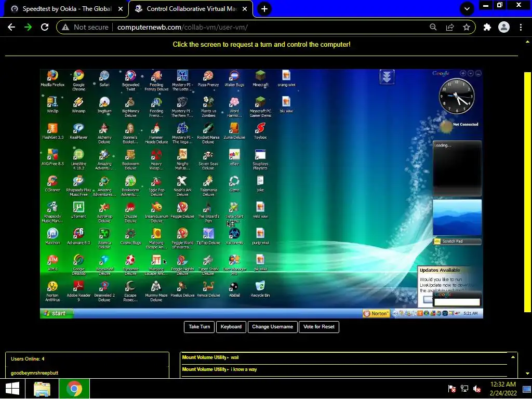Click the page vertical scrollbar
Viewport: 532px width, 399px height.
[x=527, y=192]
